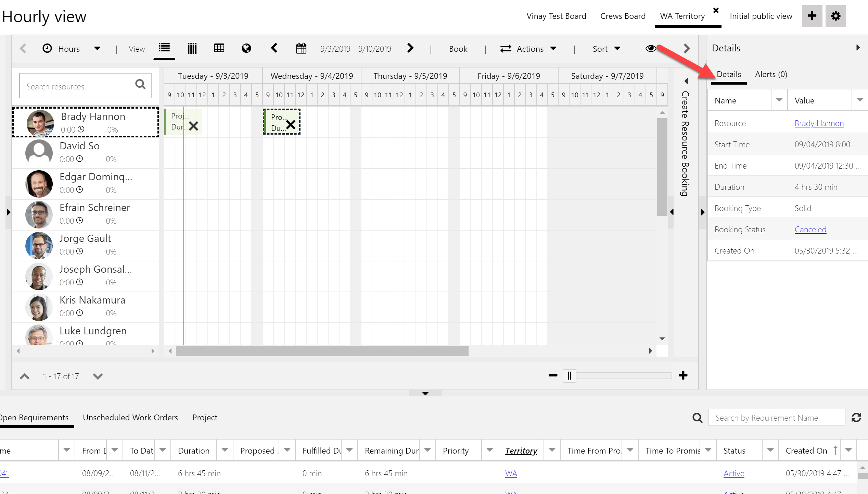This screenshot has height=494, width=868.
Task: Open the map view globe icon
Action: (x=246, y=48)
